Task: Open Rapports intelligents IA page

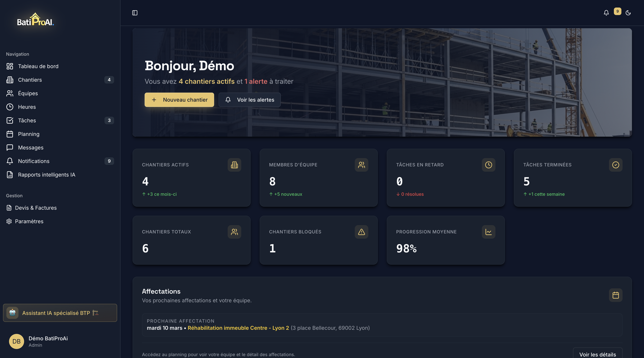Action: (47, 175)
